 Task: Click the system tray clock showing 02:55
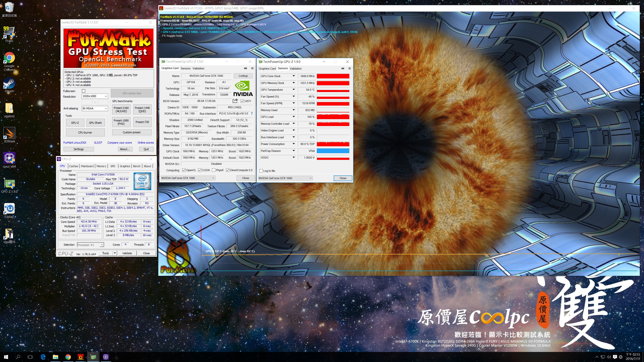pyautogui.click(x=633, y=356)
